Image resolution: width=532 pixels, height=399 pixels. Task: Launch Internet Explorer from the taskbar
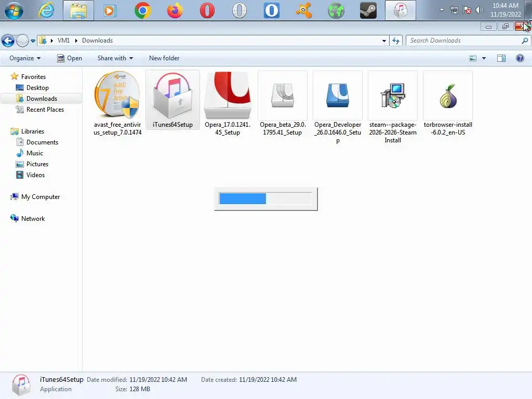(x=46, y=10)
